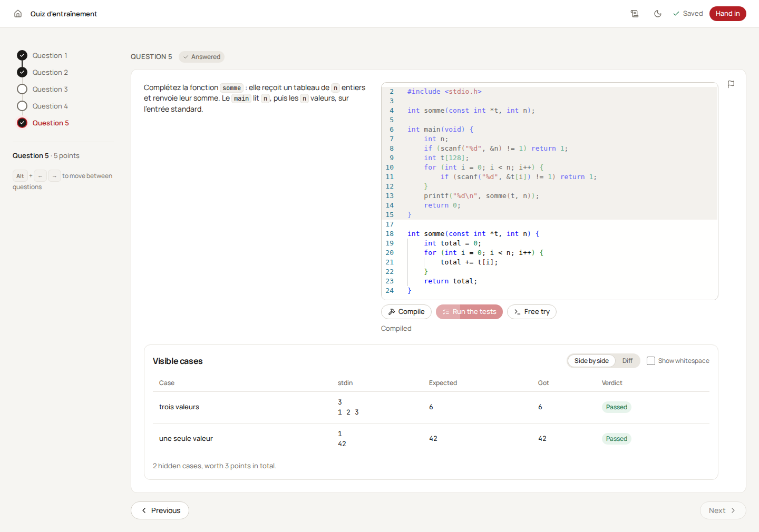The image size is (759, 532).
Task: Select Question 5 in the sidebar
Action: click(x=51, y=123)
